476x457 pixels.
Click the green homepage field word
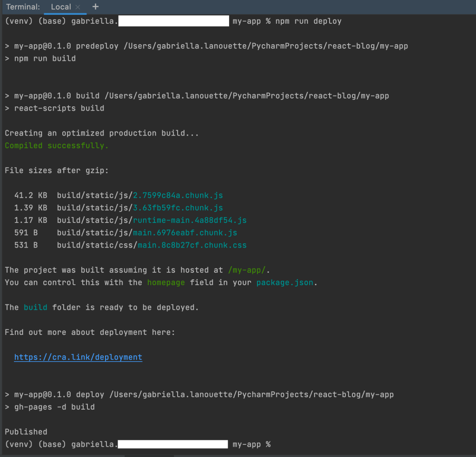coord(166,282)
